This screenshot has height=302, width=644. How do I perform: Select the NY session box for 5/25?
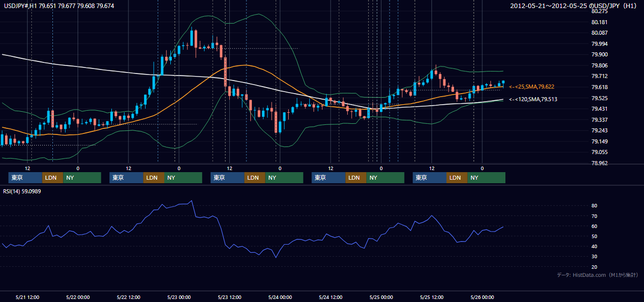(x=486, y=178)
